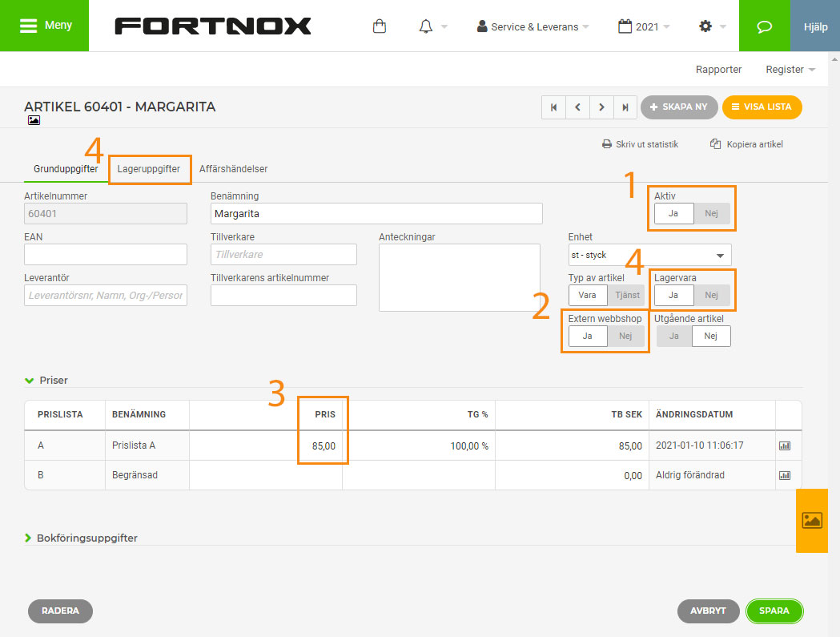Open the Enhet dropdown st - styck
The image size is (840, 637).
649,255
